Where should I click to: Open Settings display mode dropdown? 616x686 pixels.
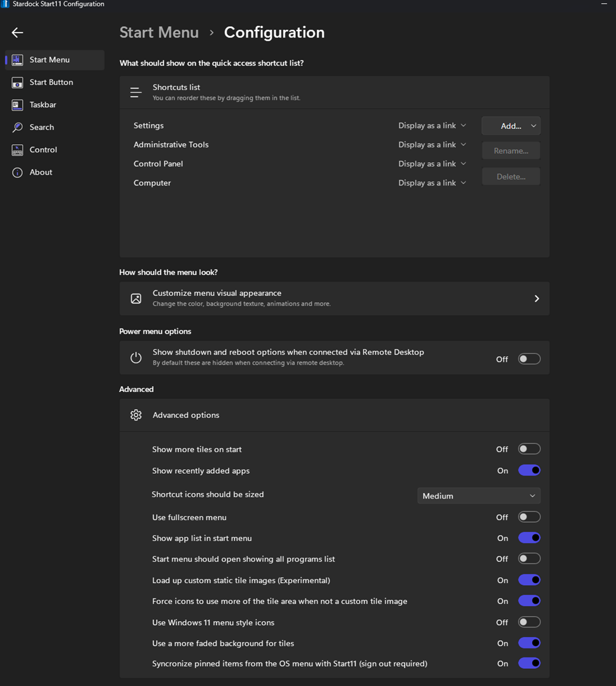tap(432, 126)
